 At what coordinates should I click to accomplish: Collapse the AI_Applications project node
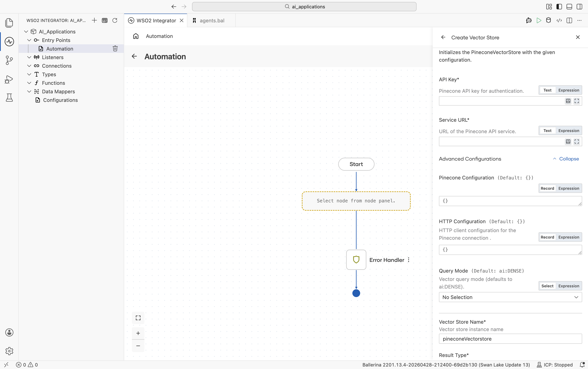[x=26, y=31]
